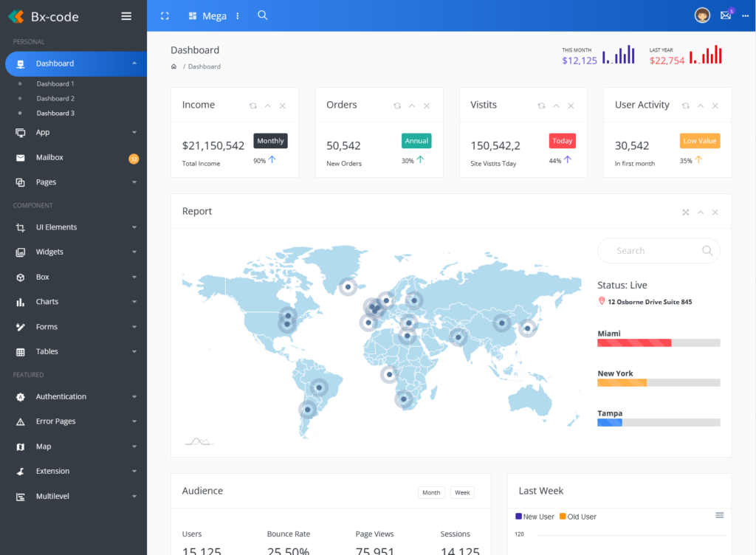Image resolution: width=756 pixels, height=555 pixels.
Task: Open the Mega menu in the navbar
Action: coord(207,15)
